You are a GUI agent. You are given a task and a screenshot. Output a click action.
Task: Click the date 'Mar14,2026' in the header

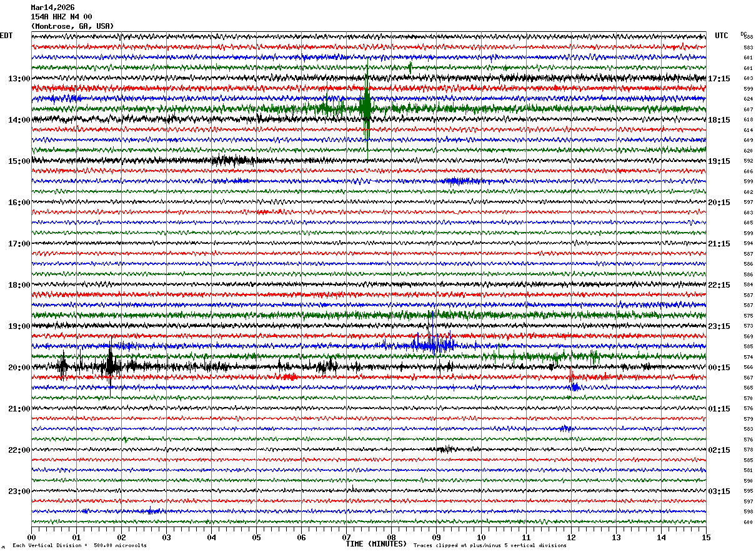[x=52, y=8]
